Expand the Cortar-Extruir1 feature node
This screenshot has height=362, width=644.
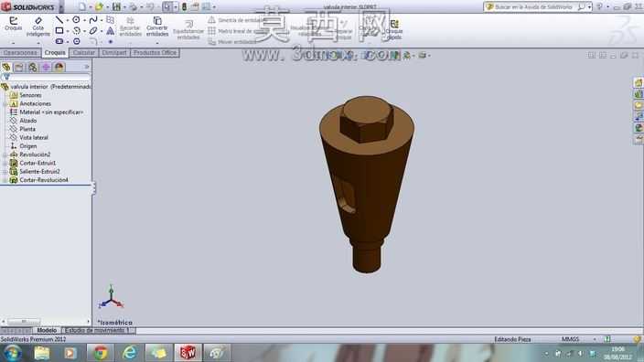[5, 163]
